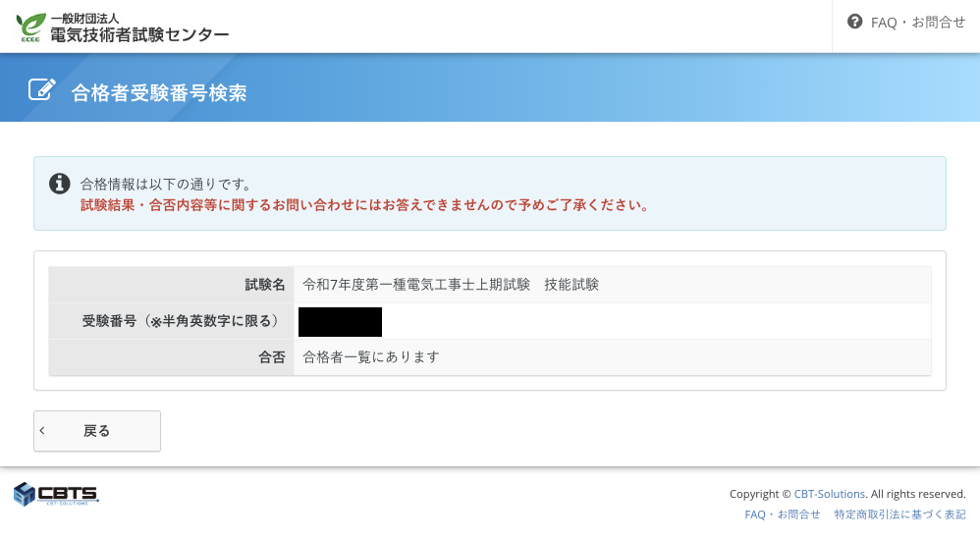Click the 合否 row label
The image size is (980, 542).
[272, 357]
